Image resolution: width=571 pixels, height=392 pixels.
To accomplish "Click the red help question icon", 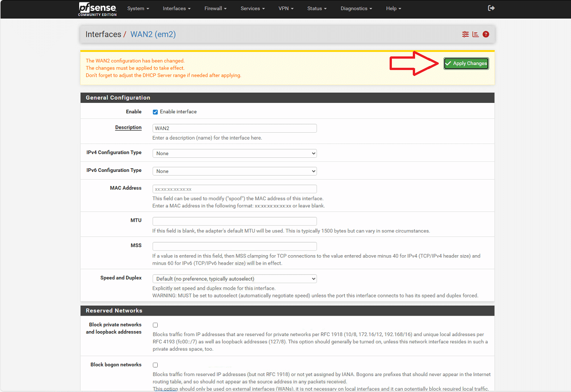I will click(486, 34).
